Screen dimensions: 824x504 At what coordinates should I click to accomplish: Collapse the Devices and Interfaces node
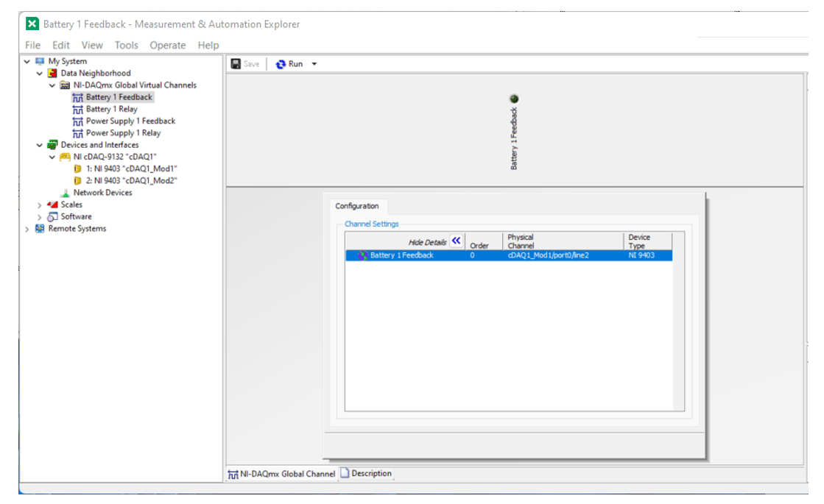(40, 145)
